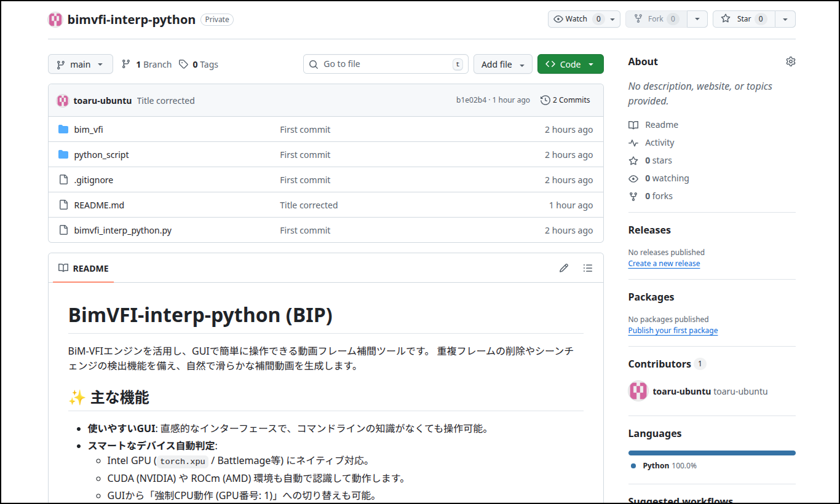The height and width of the screenshot is (504, 840).
Task: Click the 2 Commits history icon
Action: (545, 100)
